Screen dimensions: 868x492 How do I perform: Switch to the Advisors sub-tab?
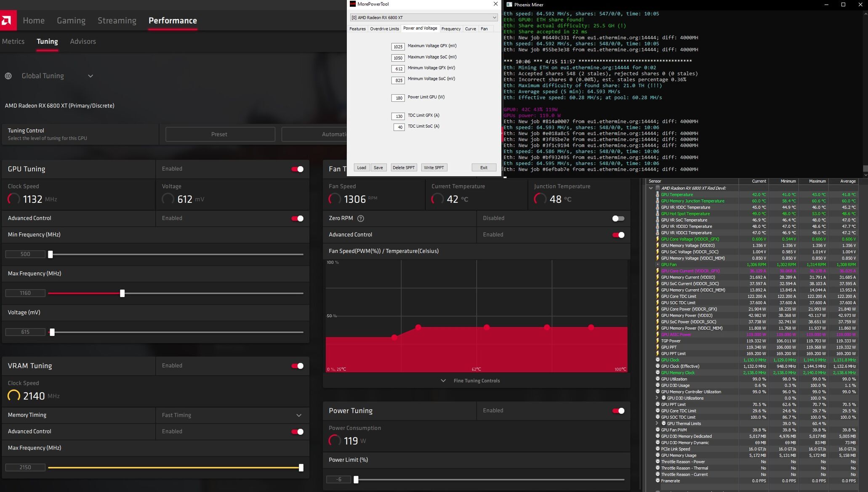click(x=83, y=41)
